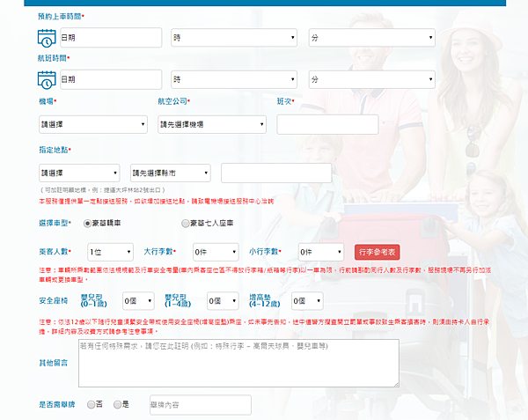Screen dimensions: 528x420
Task: Click the red 行李參考表 button
Action: [378, 252]
